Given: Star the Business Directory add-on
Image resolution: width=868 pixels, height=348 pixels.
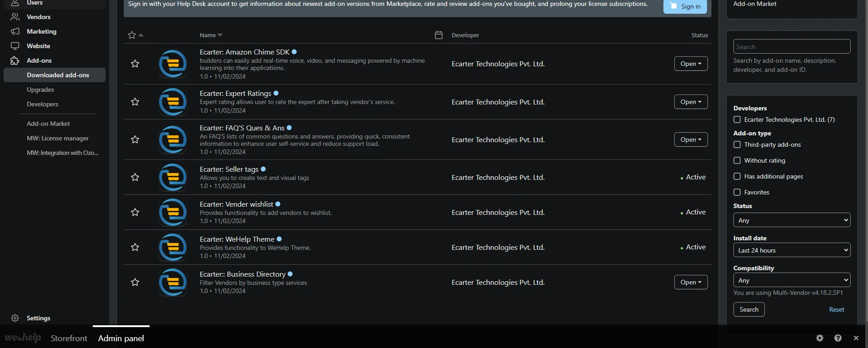Looking at the screenshot, I should pyautogui.click(x=135, y=282).
